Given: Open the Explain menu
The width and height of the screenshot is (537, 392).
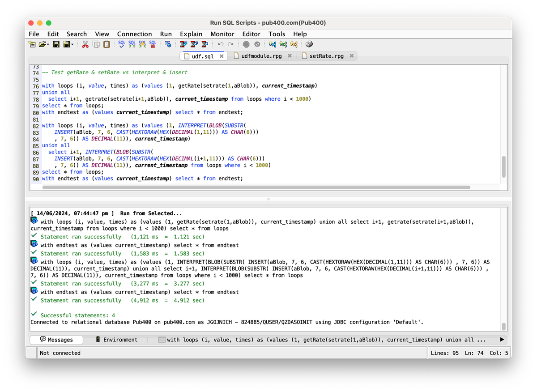Looking at the screenshot, I should coord(191,34).
